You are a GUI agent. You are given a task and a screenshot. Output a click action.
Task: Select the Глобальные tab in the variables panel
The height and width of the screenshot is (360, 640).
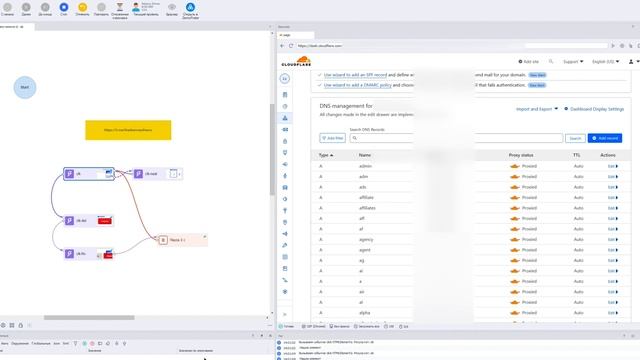[x=41, y=344]
